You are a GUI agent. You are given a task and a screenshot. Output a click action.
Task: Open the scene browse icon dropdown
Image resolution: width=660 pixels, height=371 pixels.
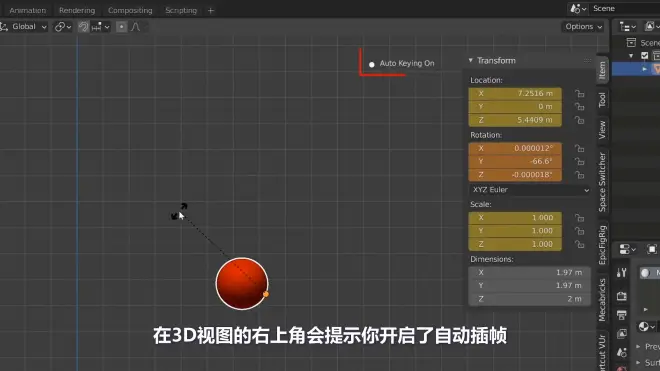tap(578, 9)
